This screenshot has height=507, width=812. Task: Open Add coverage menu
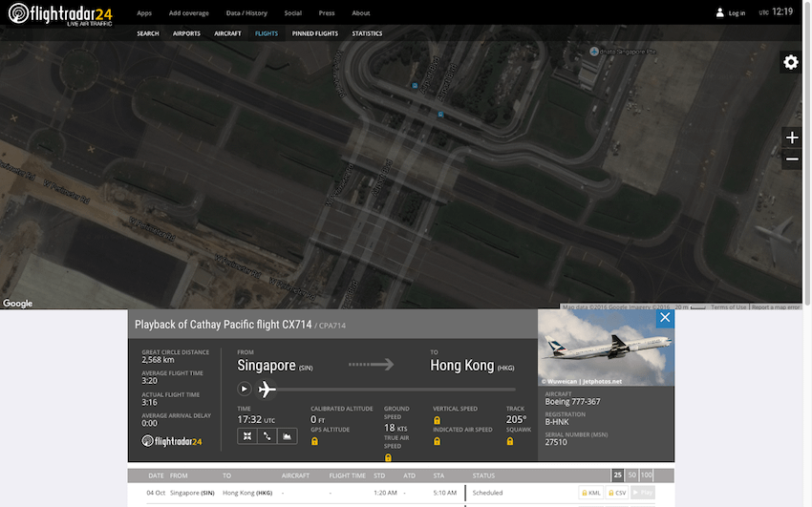point(188,13)
